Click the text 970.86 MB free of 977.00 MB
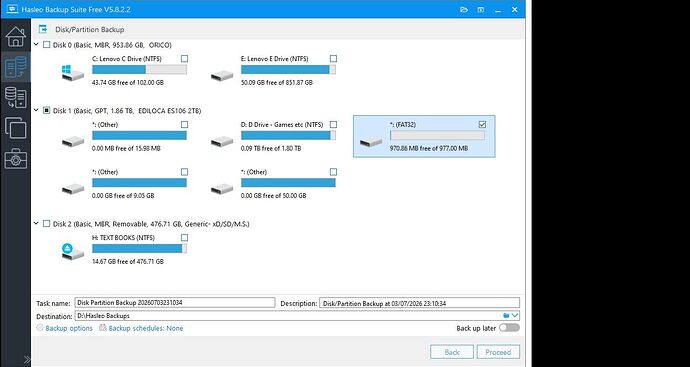 (429, 148)
